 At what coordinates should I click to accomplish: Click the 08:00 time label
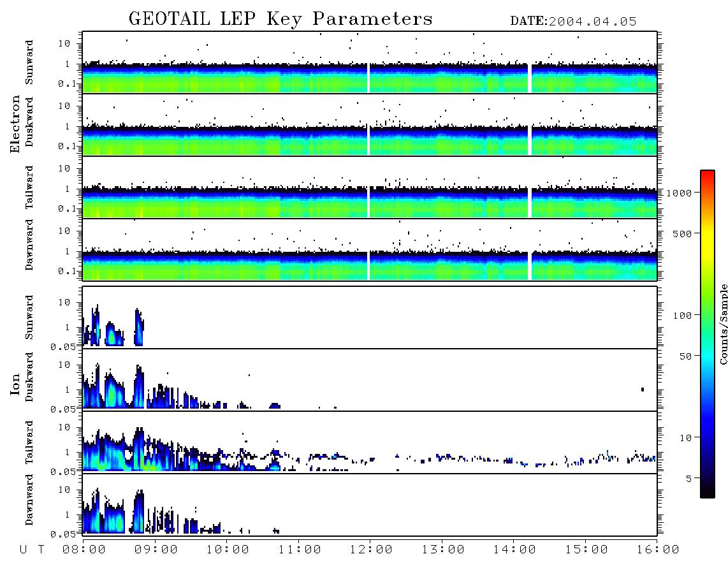point(84,550)
